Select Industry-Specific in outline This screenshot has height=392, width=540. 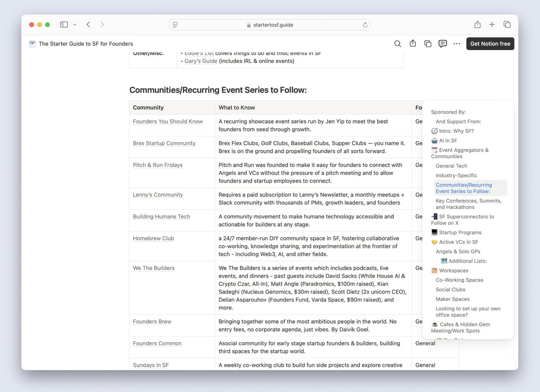[456, 175]
